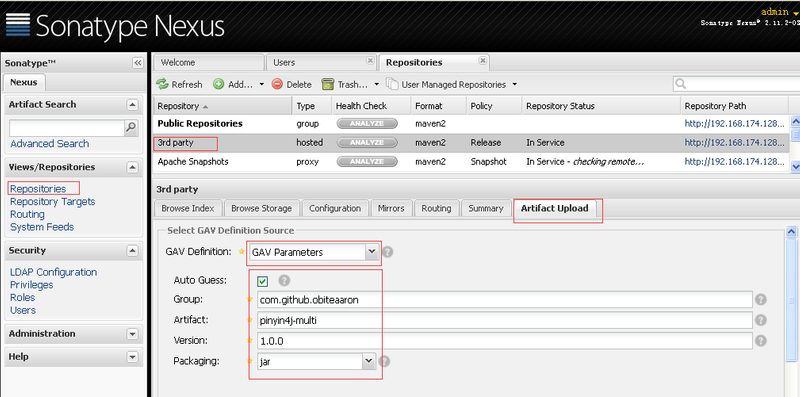Open the Add repository menu

[239, 85]
